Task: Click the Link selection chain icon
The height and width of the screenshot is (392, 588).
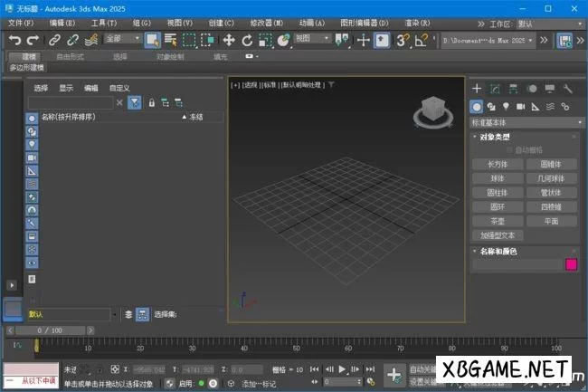Action: point(54,40)
